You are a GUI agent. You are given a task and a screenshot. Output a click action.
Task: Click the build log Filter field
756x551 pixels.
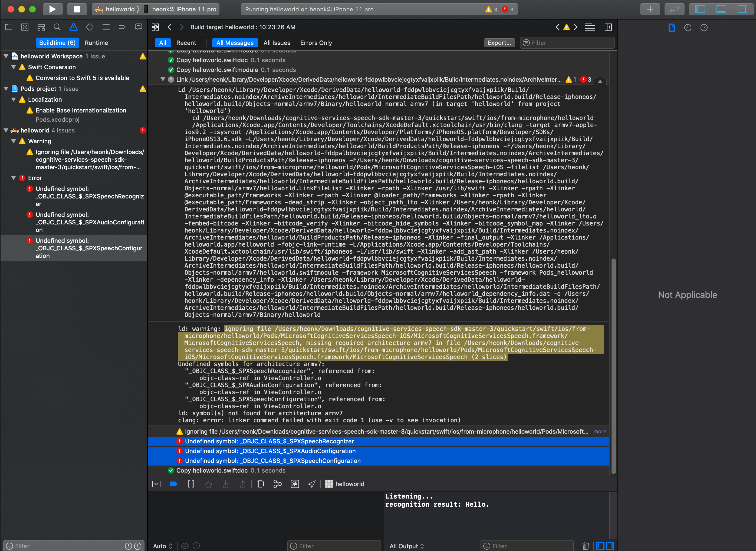pyautogui.click(x=567, y=43)
